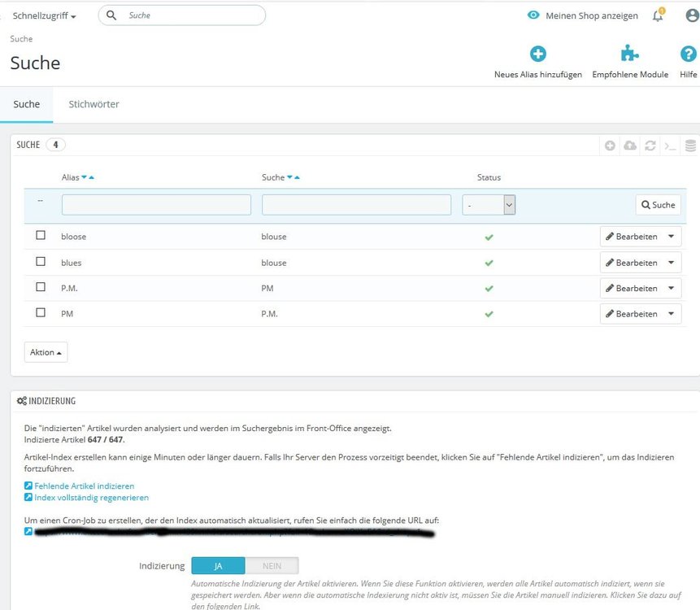Select checkbox for blues row
This screenshot has height=610, width=700.
41,261
